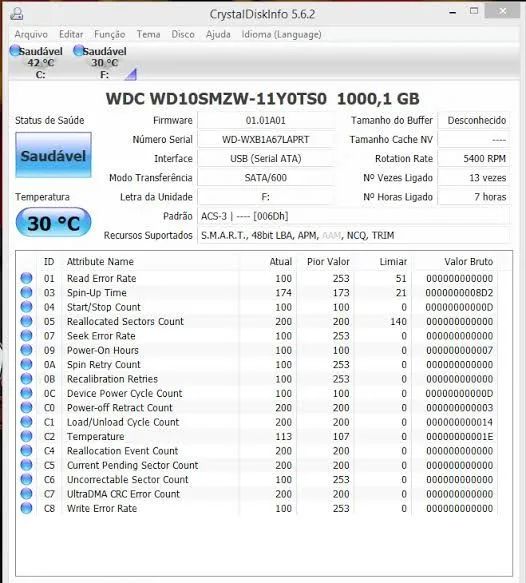Open the Idioma (Language) menu
This screenshot has width=526, height=583.
click(281, 35)
